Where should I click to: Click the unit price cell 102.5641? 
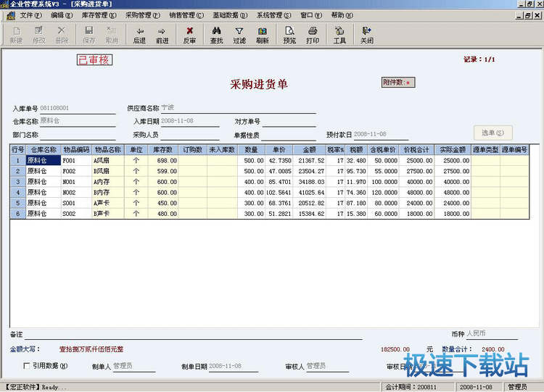[279, 192]
